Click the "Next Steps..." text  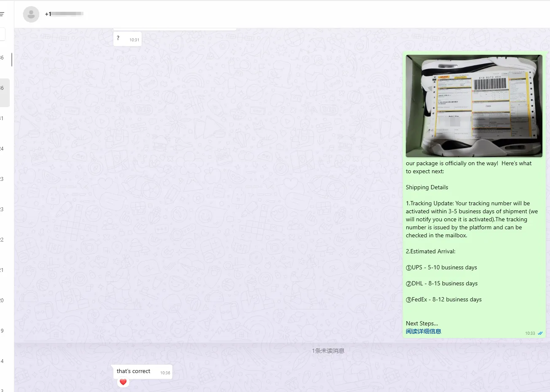(x=422, y=323)
